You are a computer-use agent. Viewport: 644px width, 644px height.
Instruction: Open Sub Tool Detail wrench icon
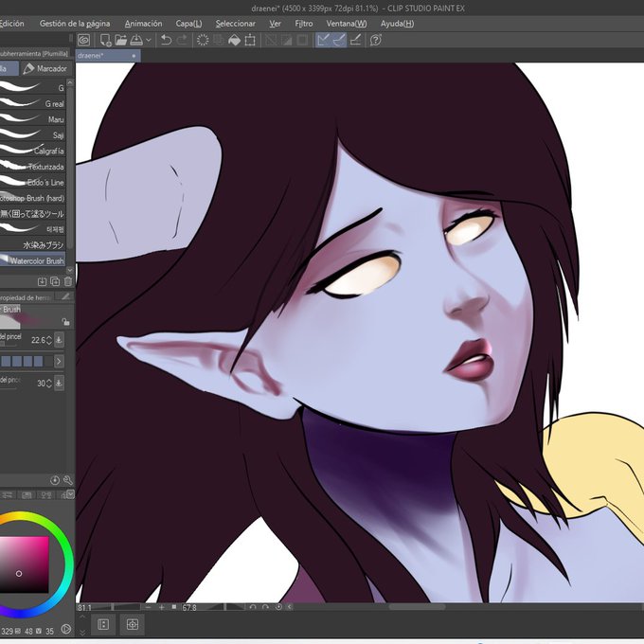[68, 480]
